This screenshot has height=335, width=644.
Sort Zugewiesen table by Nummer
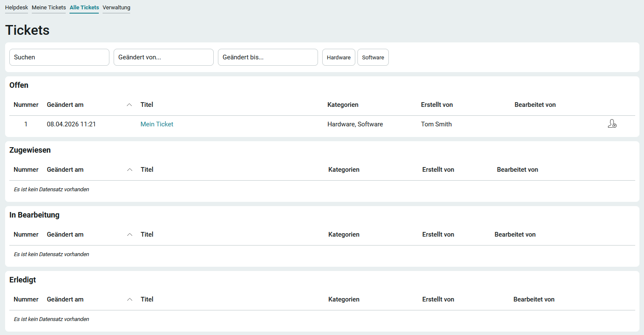point(26,170)
